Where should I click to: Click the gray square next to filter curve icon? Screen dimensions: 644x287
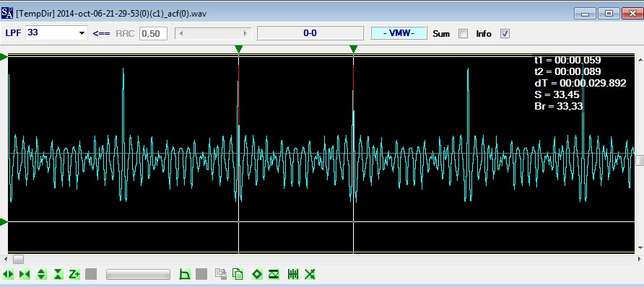(x=201, y=274)
